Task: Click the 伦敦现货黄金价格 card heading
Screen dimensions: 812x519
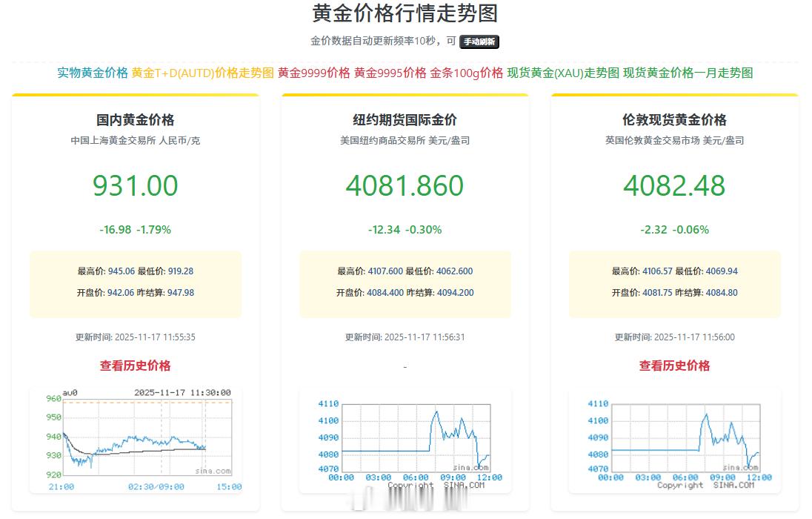Action: 675,119
